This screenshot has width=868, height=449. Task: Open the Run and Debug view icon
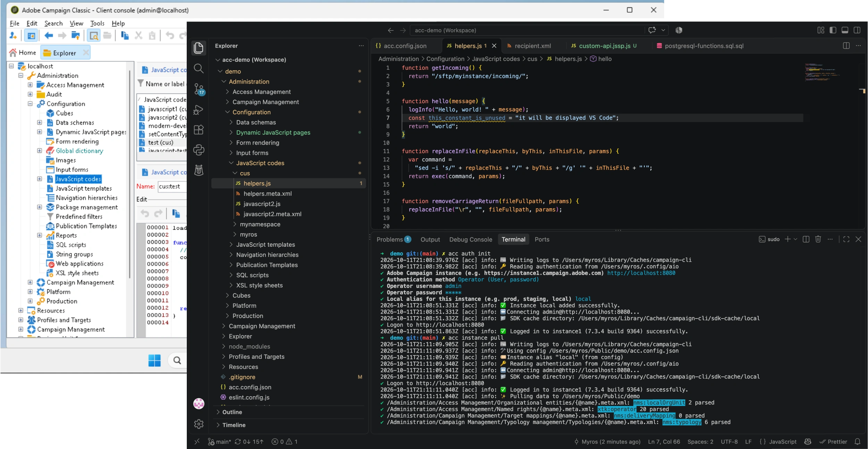pyautogui.click(x=199, y=110)
